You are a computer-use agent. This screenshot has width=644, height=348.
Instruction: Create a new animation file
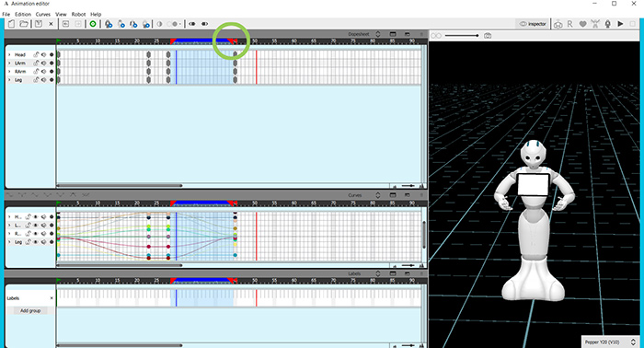click(x=11, y=24)
